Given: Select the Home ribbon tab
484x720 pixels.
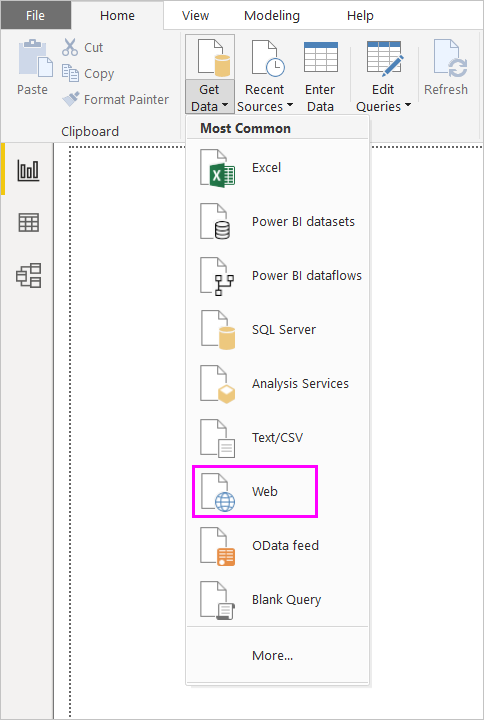Looking at the screenshot, I should click(x=117, y=15).
